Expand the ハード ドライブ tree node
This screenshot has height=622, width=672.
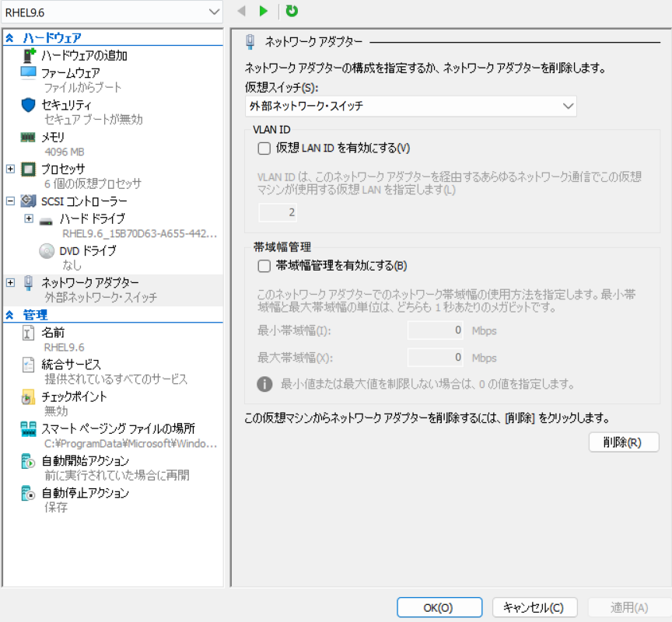(29, 218)
